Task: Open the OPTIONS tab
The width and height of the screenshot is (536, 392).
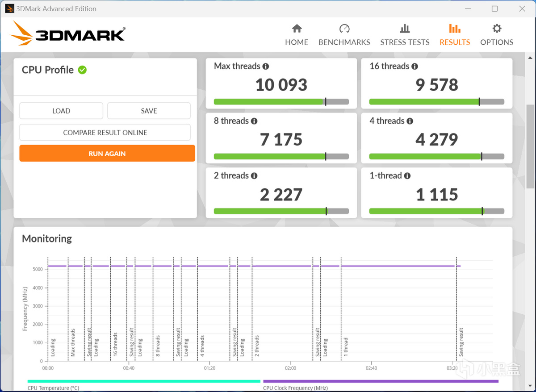Action: 497,35
